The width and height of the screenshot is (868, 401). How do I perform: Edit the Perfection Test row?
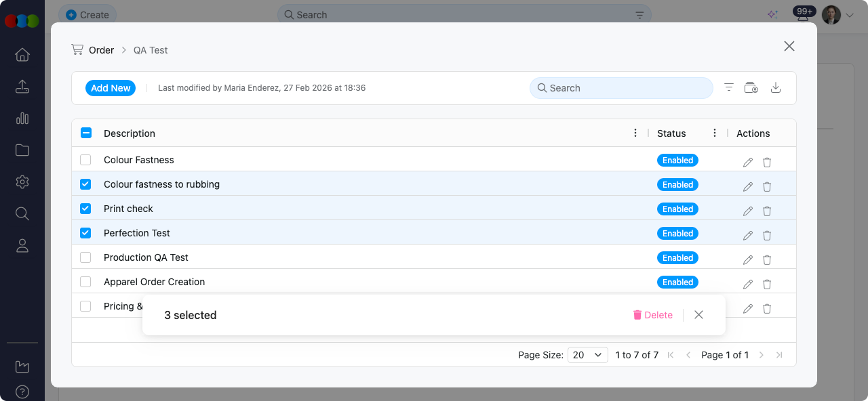(748, 236)
